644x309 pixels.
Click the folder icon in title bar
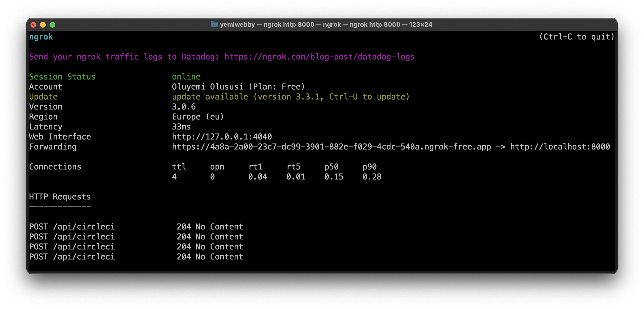click(x=214, y=25)
